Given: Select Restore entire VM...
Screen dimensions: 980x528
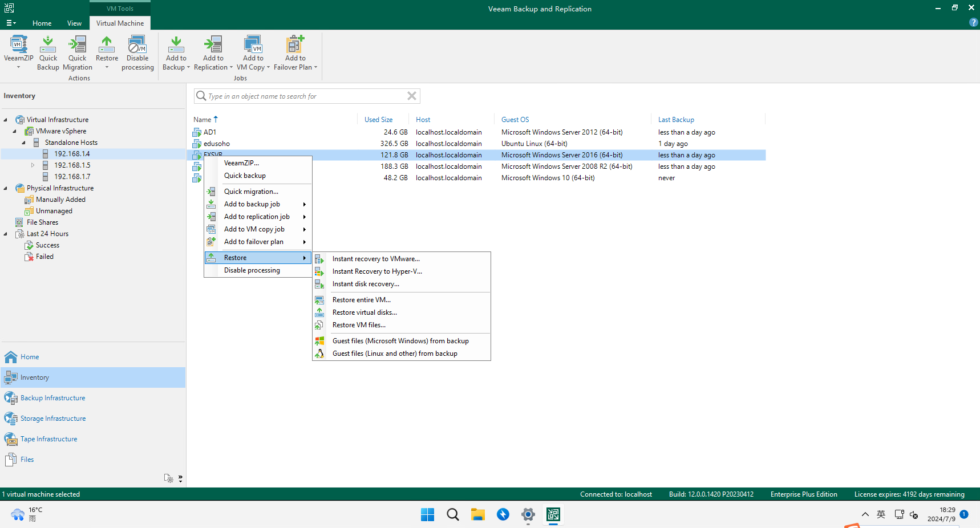Looking at the screenshot, I should click(402, 300).
